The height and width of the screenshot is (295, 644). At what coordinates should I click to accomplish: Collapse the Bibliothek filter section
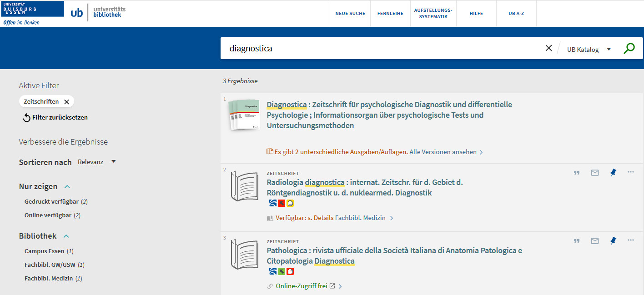coord(66,236)
